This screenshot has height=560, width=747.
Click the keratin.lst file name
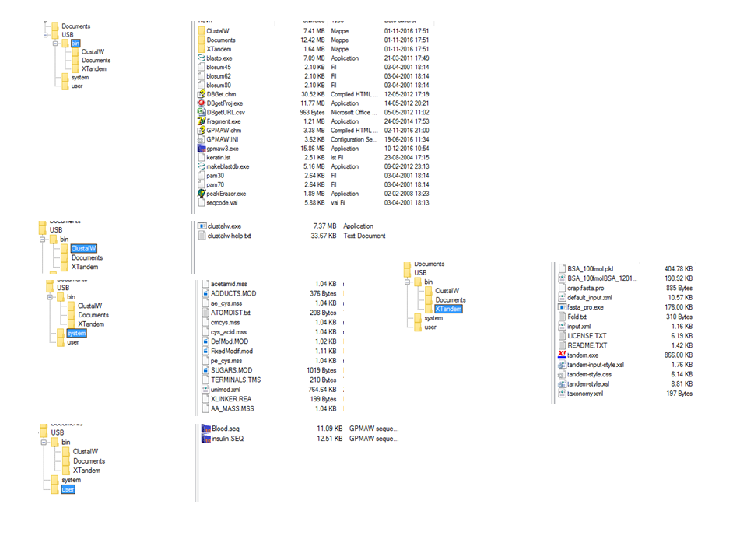(x=219, y=158)
